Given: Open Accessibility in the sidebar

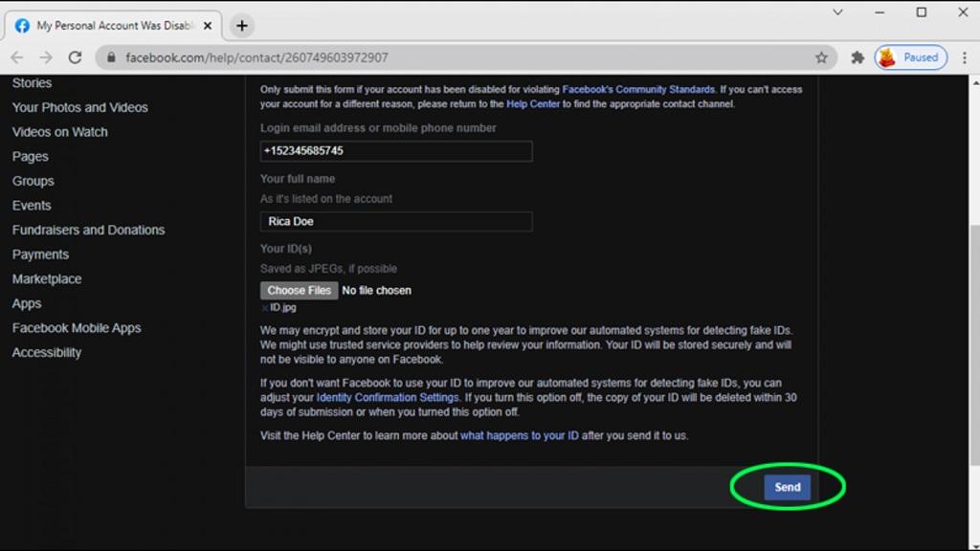Looking at the screenshot, I should pyautogui.click(x=47, y=352).
